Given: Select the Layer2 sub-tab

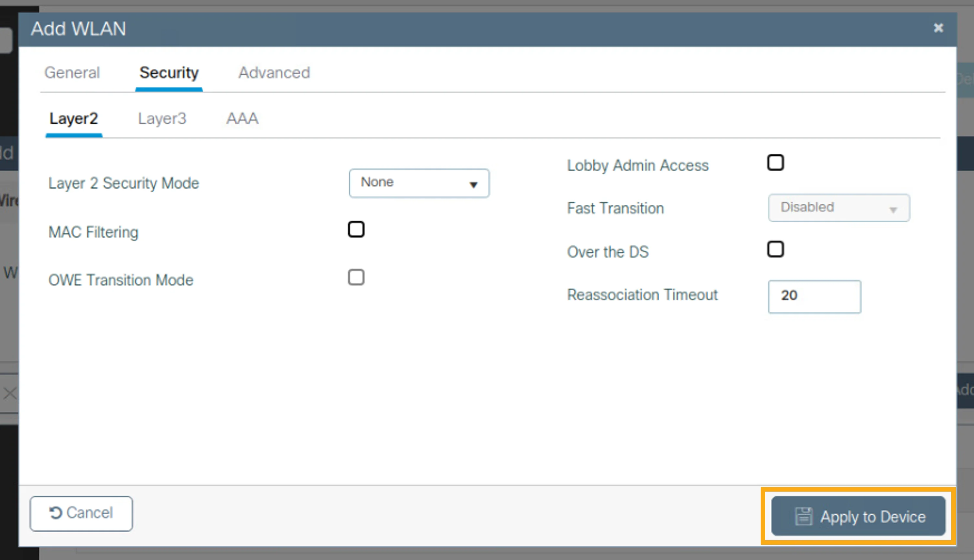Looking at the screenshot, I should pos(74,119).
